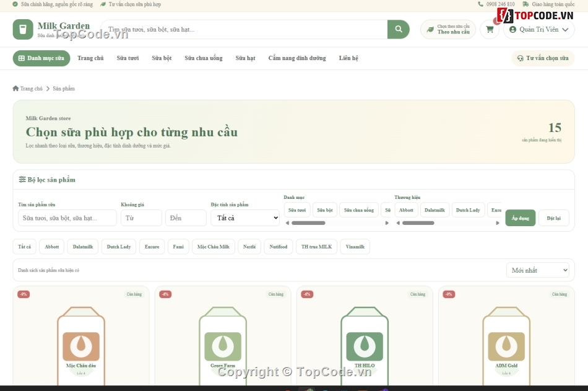Open Cẩm nang dinh dưỡng nav item
The height and width of the screenshot is (391, 588).
click(x=297, y=58)
